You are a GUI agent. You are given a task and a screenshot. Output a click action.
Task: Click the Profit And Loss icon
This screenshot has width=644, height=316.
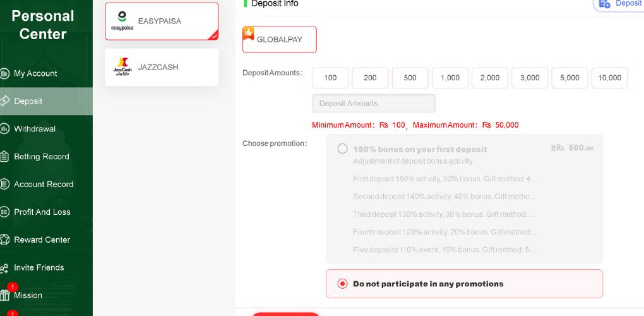(4, 212)
